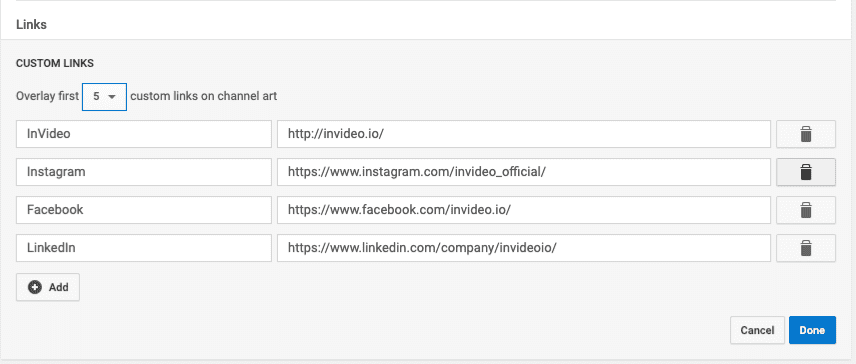Select the Links section header

pyautogui.click(x=31, y=25)
